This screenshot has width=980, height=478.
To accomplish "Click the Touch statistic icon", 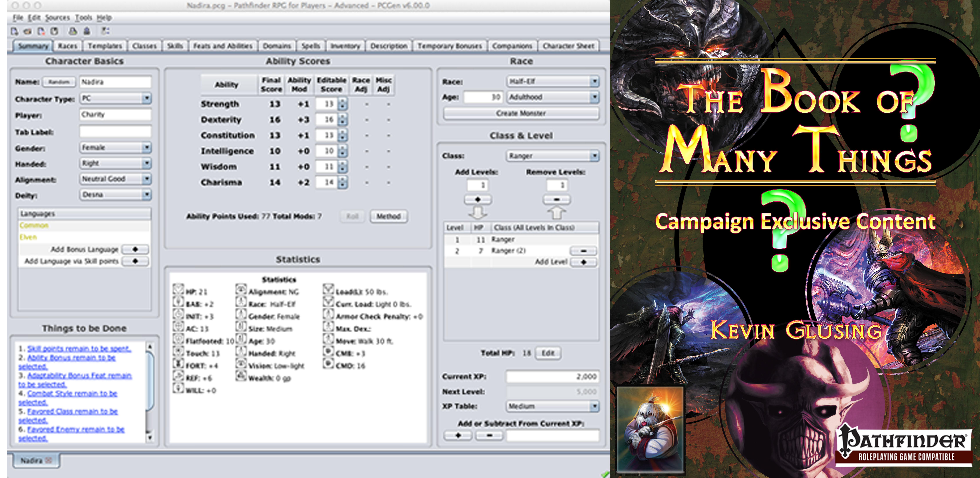I will click(x=178, y=351).
